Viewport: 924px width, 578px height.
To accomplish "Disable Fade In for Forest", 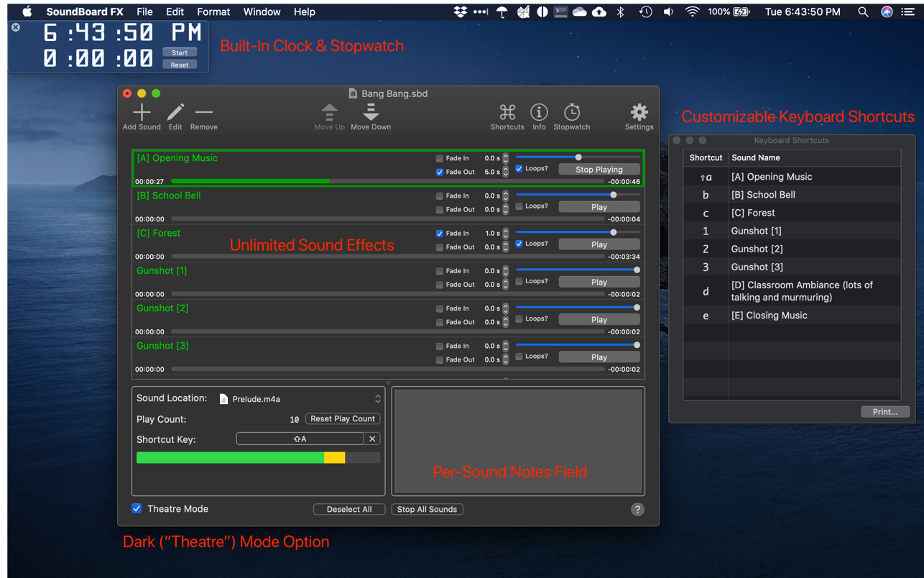I will pyautogui.click(x=440, y=233).
